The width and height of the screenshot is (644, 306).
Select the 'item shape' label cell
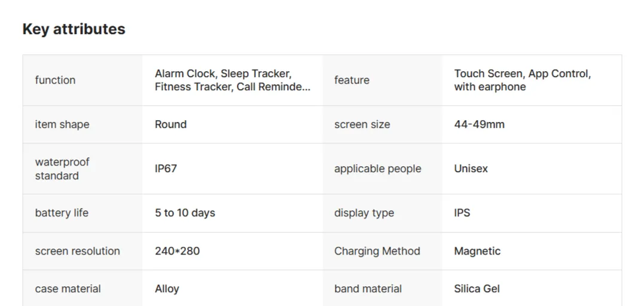[x=62, y=124]
